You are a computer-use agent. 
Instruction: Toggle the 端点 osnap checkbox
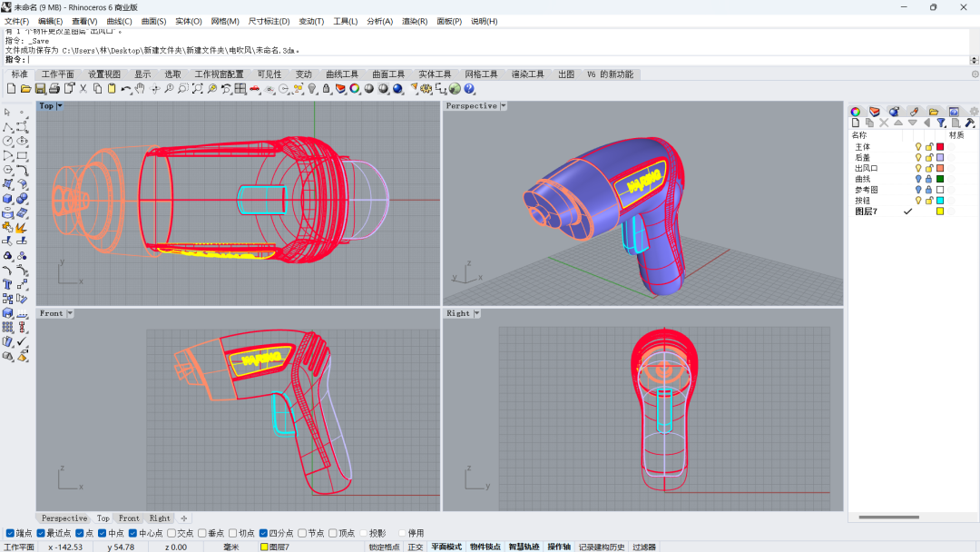tap(10, 533)
